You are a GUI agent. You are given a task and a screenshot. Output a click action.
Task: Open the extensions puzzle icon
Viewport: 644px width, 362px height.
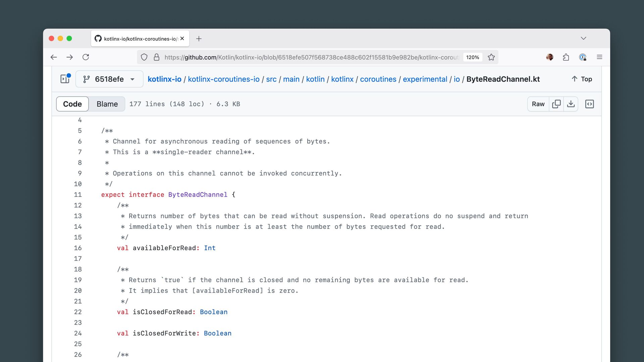coord(566,57)
